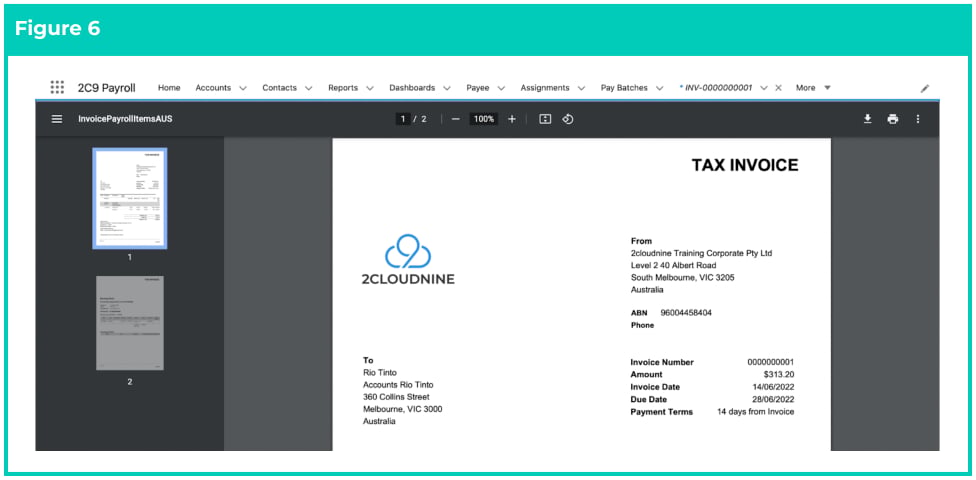Download the invoice PDF
Image resolution: width=976 pixels, height=480 pixels.
coord(867,119)
